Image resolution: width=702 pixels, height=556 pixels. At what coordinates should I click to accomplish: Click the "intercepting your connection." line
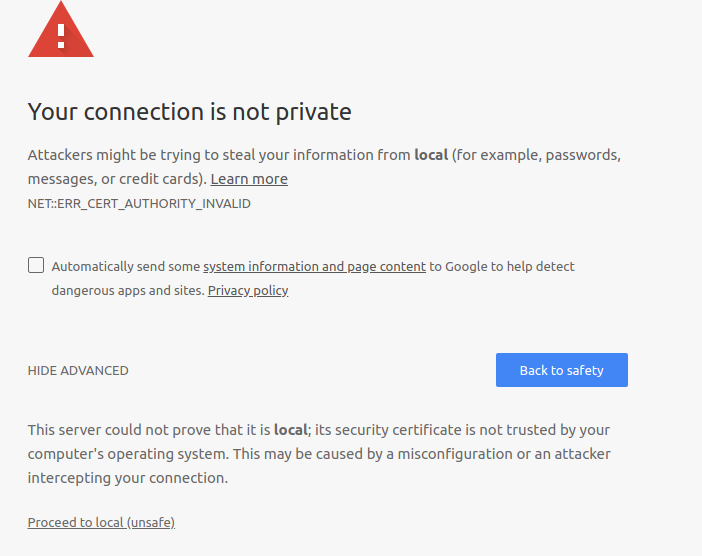tap(128, 478)
